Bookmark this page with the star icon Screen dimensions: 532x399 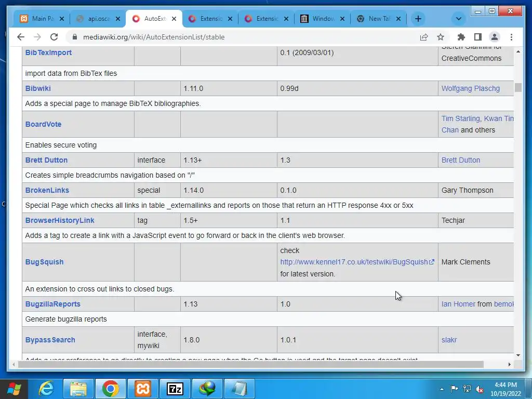(x=441, y=37)
